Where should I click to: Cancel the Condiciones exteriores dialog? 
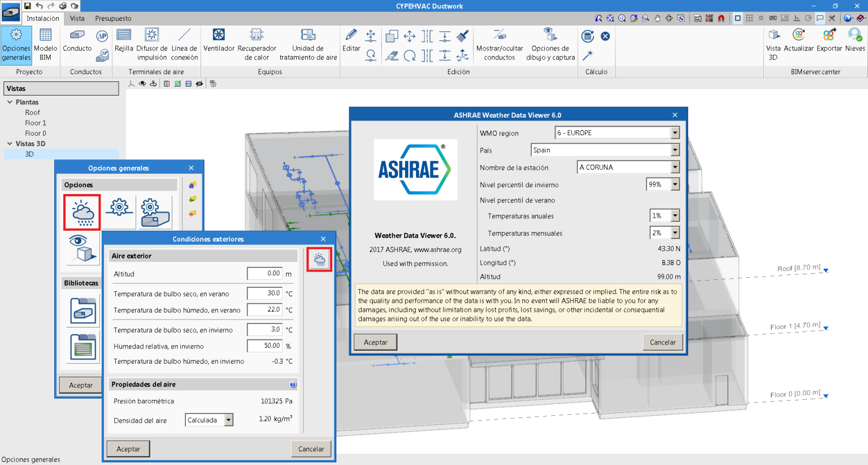point(311,449)
